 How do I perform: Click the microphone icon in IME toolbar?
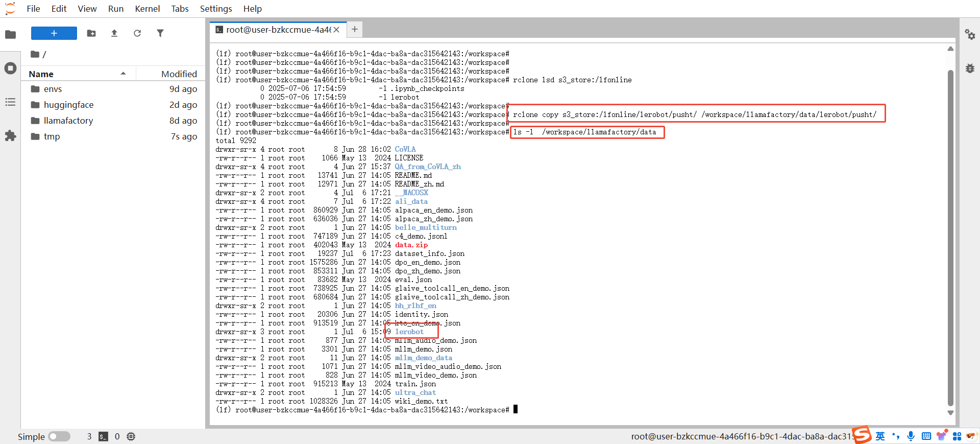pyautogui.click(x=911, y=436)
